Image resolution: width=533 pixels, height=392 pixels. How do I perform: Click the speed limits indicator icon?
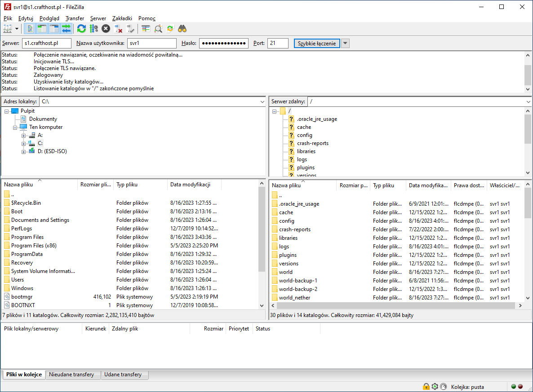pyautogui.click(x=444, y=387)
